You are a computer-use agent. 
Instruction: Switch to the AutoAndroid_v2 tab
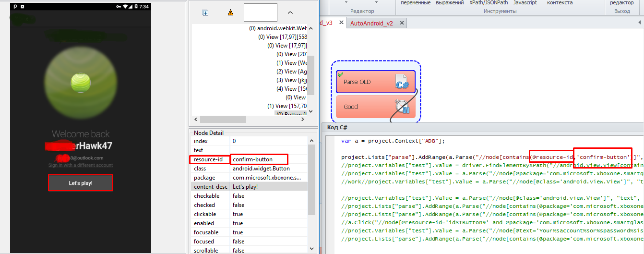(371, 23)
